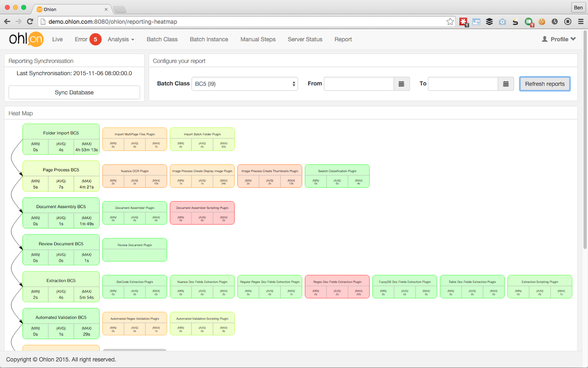Open the calendar picker for the To field

(506, 84)
